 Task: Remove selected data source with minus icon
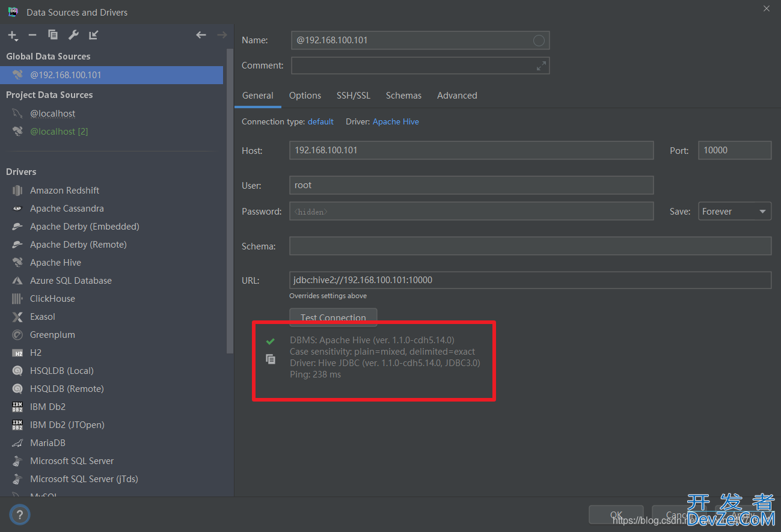coord(32,35)
